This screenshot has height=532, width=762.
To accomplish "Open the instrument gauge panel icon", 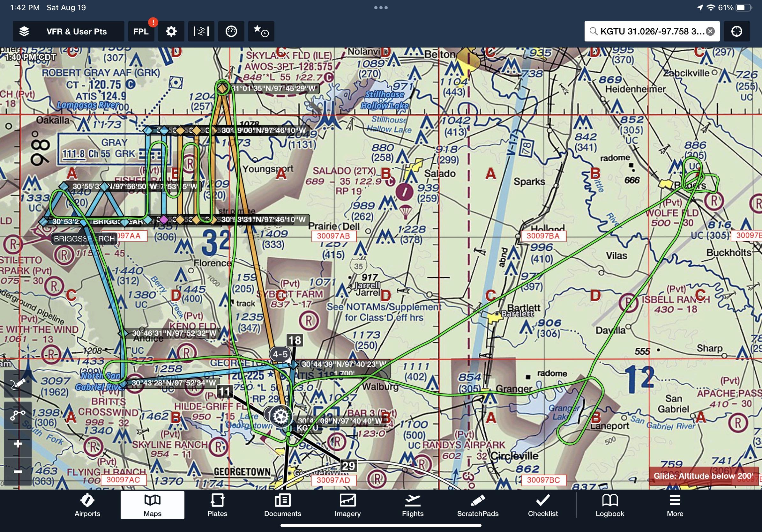I will tap(231, 32).
